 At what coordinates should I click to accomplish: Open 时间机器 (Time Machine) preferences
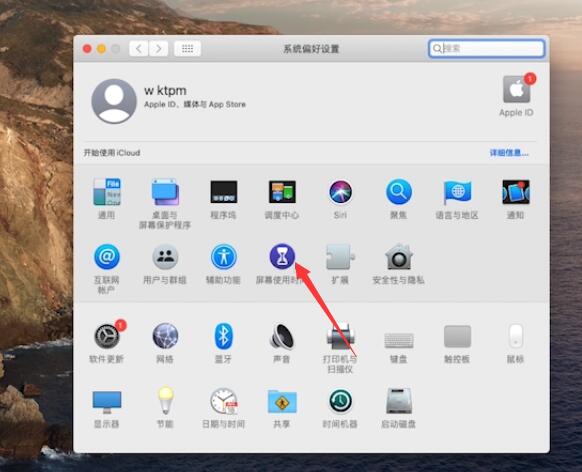coord(340,401)
